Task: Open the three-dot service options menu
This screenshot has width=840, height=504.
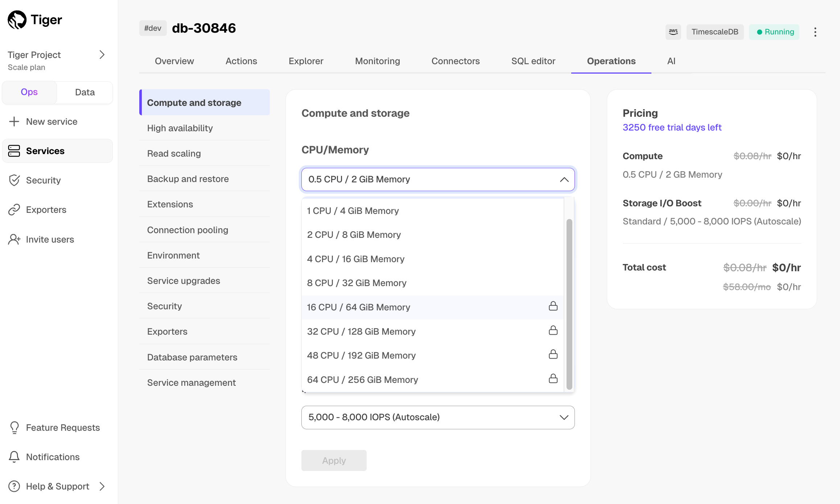Action: [x=815, y=32]
